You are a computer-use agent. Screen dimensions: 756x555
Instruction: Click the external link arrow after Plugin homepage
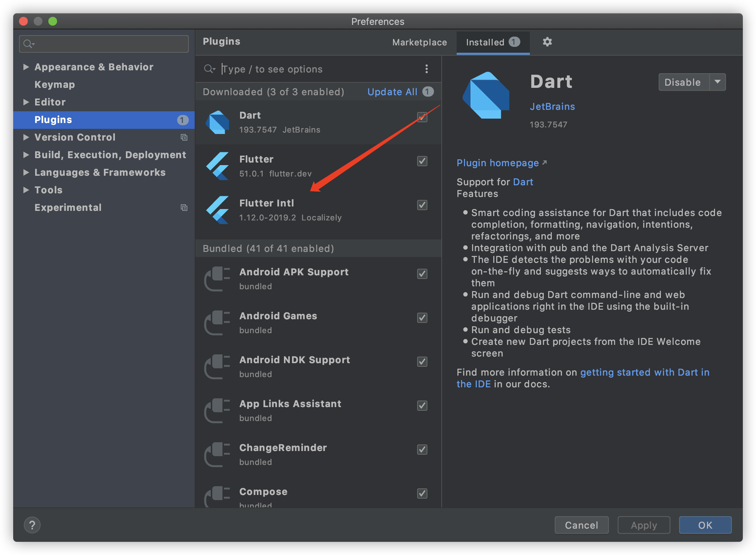point(544,163)
